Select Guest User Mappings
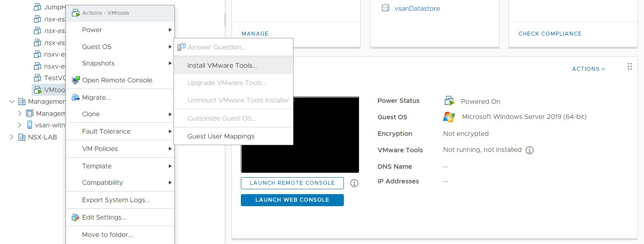This screenshot has width=644, height=244. [x=233, y=136]
